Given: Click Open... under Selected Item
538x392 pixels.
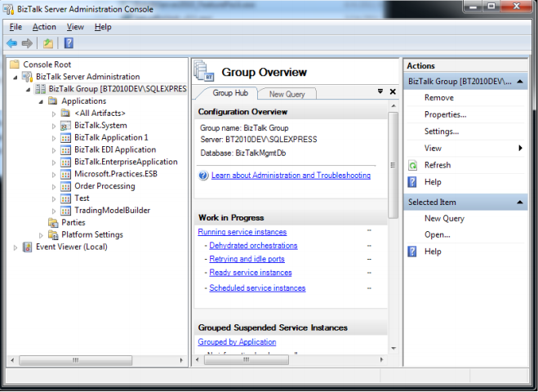Looking at the screenshot, I should pyautogui.click(x=437, y=235).
